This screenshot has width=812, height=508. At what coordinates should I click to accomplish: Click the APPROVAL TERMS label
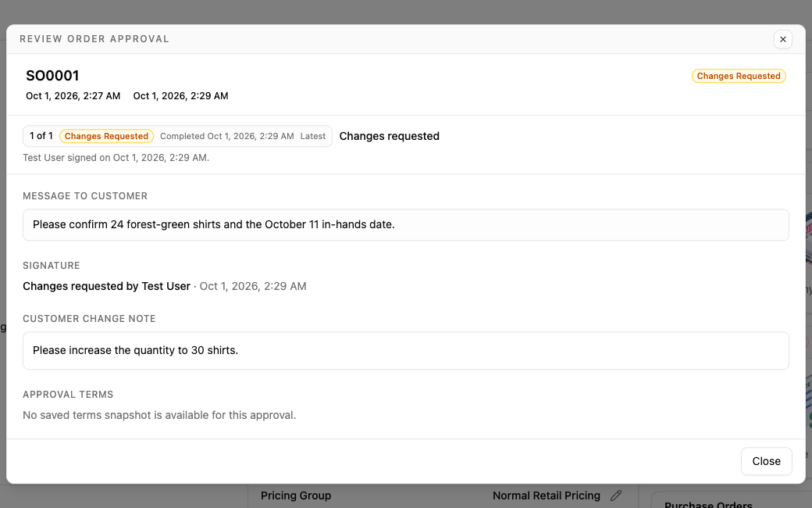(68, 395)
